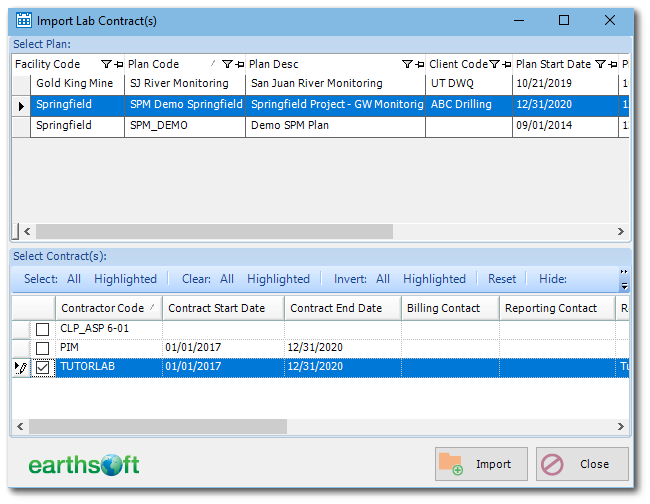Viewport: 650px width, 504px height.
Task: Click the filter icon on Client Code column
Action: [494, 64]
